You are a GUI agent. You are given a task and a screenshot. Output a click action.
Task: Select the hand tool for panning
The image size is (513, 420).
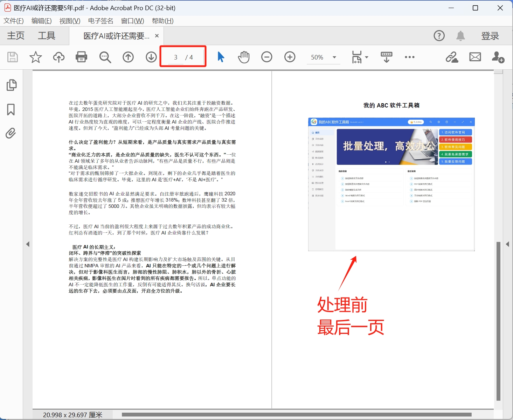(243, 57)
